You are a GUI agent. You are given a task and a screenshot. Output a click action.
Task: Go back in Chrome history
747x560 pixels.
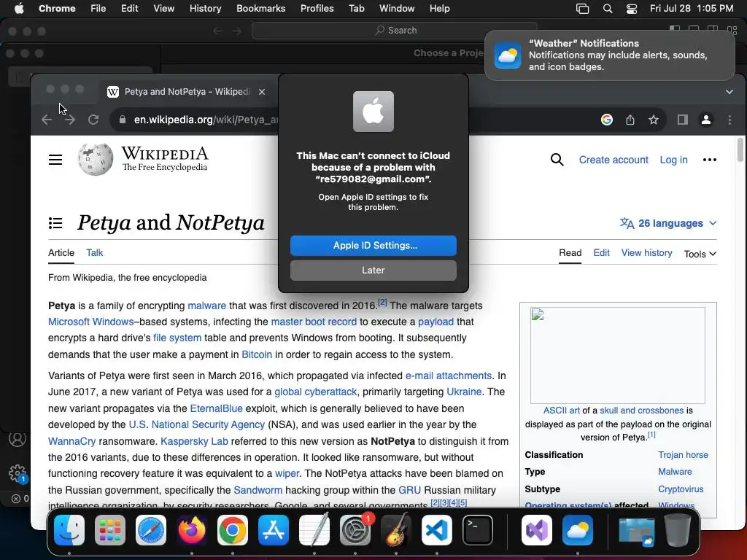tap(46, 120)
